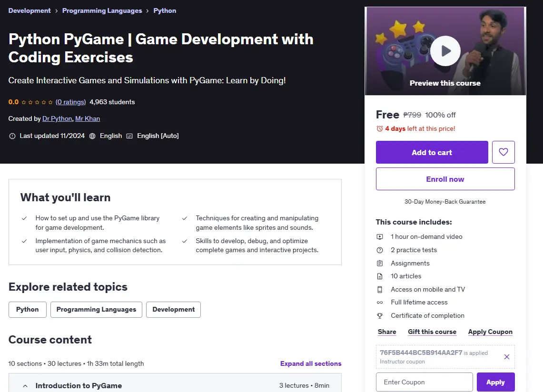This screenshot has width=543, height=392.
Task: Click the '100% off' discount text
Action: [x=440, y=115]
